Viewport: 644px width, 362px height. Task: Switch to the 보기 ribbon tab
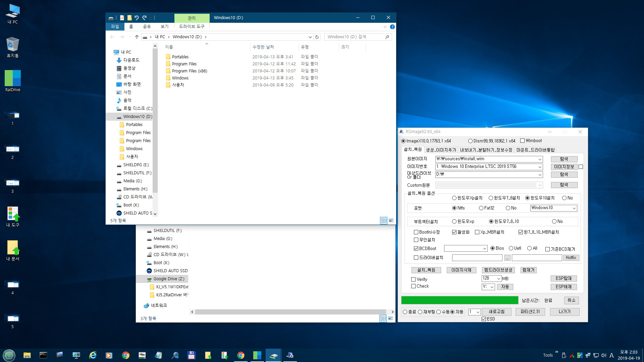pos(164,26)
